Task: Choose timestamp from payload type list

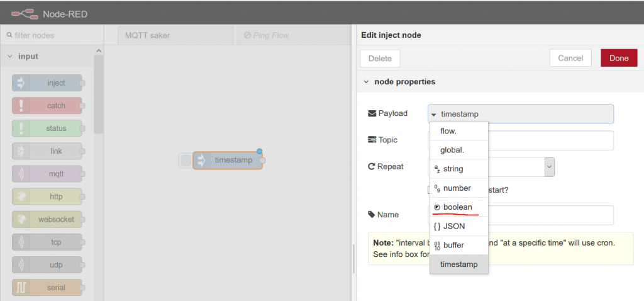Action: click(458, 264)
